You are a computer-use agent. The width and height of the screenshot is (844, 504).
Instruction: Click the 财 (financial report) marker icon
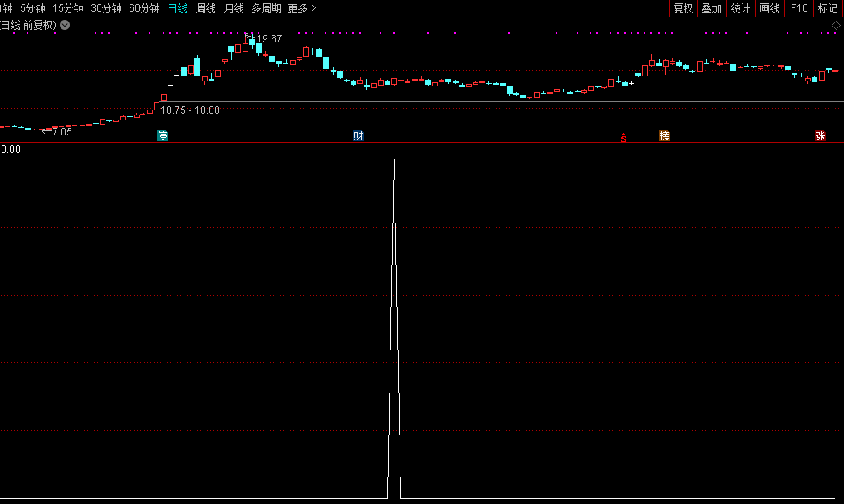tap(358, 136)
